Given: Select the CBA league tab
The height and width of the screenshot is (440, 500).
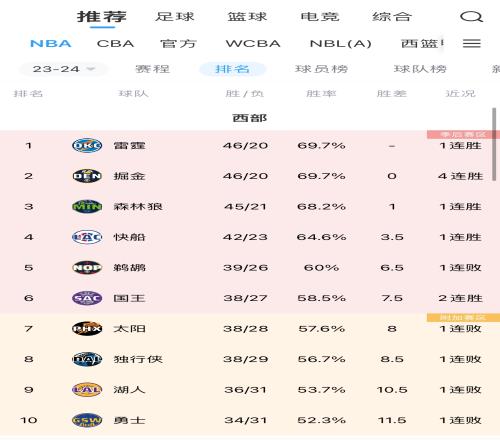Looking at the screenshot, I should click(x=116, y=44).
